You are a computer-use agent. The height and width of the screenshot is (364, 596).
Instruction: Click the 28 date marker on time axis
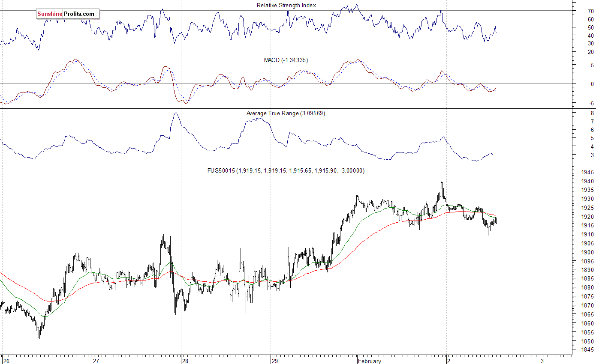[185, 361]
